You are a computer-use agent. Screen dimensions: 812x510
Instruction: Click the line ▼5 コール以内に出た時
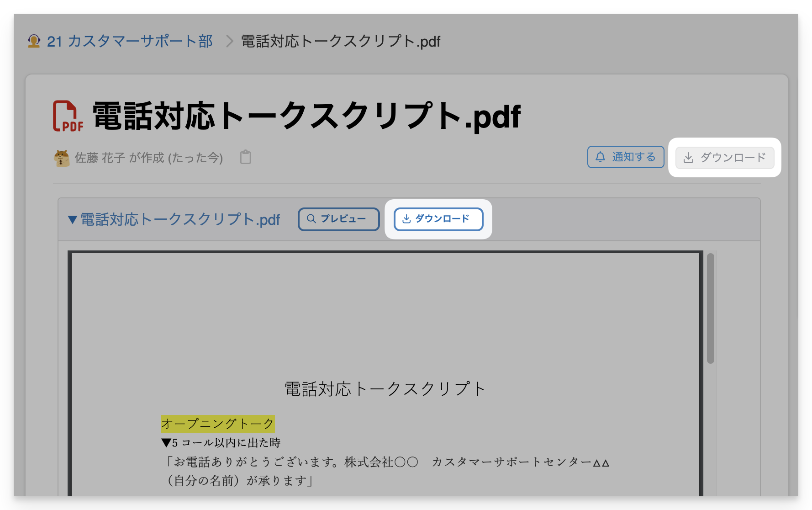click(221, 442)
